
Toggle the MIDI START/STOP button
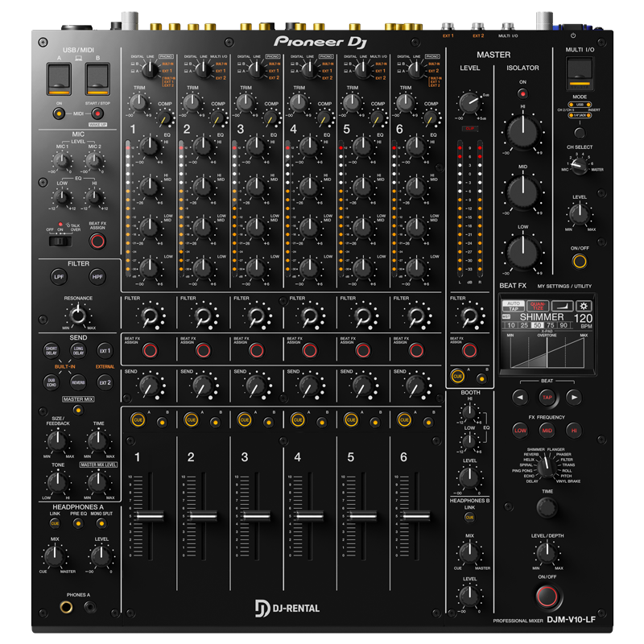(97, 114)
